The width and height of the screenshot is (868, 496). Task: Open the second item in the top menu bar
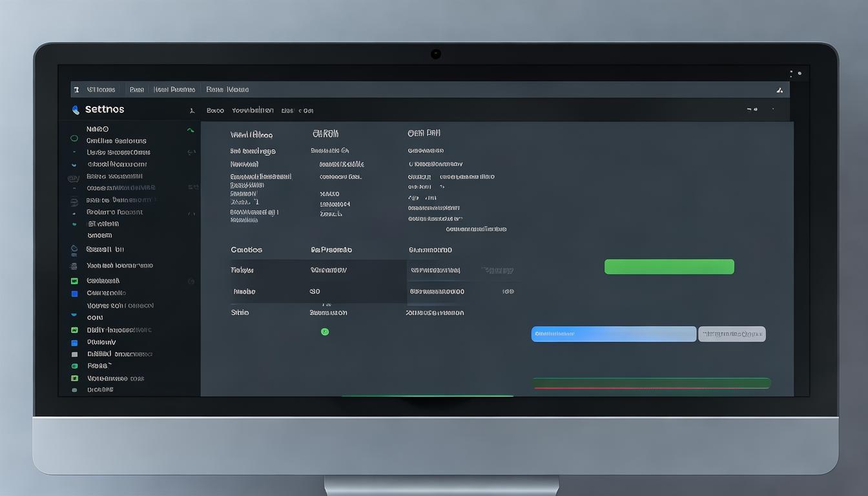136,90
